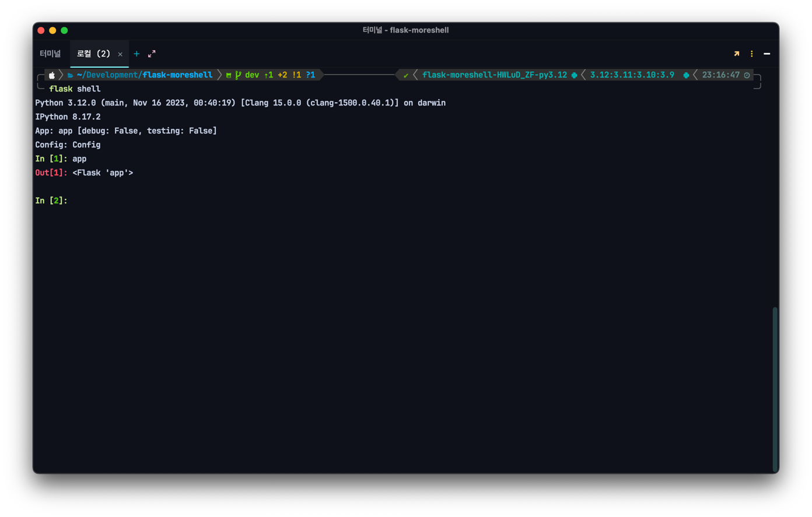Image resolution: width=812 pixels, height=517 pixels.
Task: Click the clock icon beside the timestamp
Action: click(x=747, y=75)
